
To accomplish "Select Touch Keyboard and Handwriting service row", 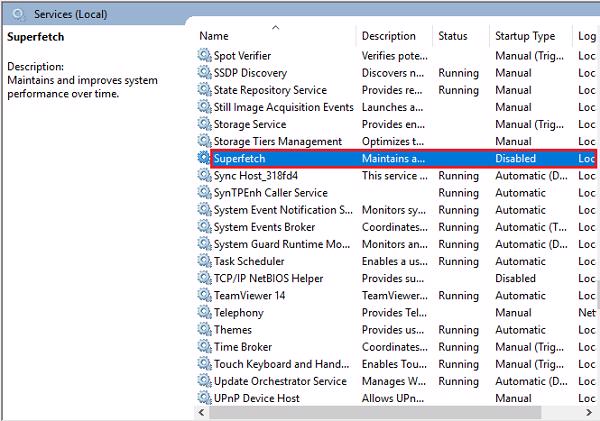I will (282, 364).
